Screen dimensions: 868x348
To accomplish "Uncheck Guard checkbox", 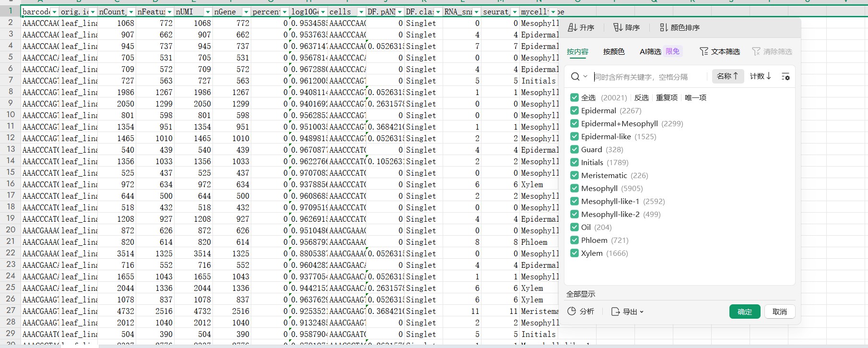I will tap(575, 149).
